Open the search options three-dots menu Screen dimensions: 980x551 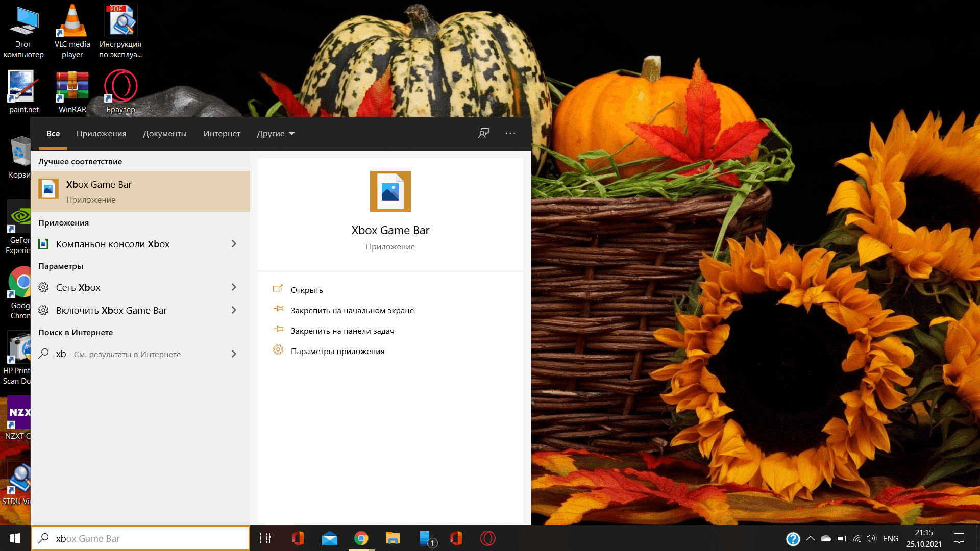coord(510,134)
